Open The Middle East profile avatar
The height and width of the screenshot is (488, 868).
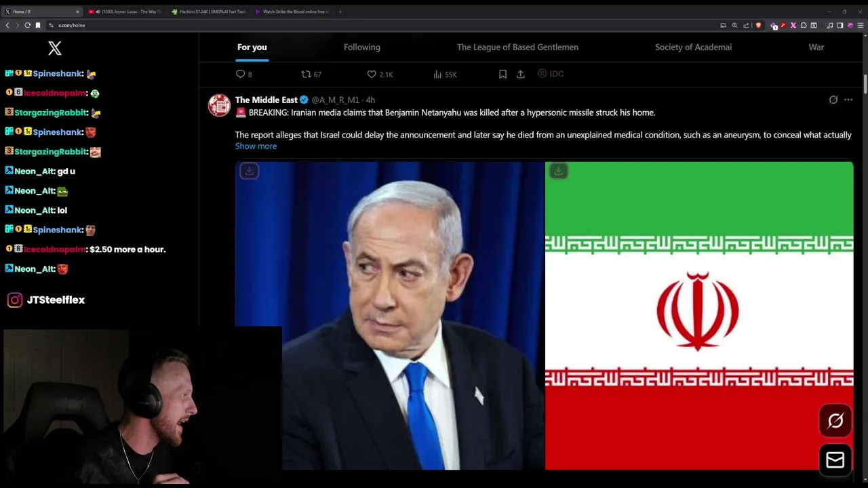coord(219,105)
